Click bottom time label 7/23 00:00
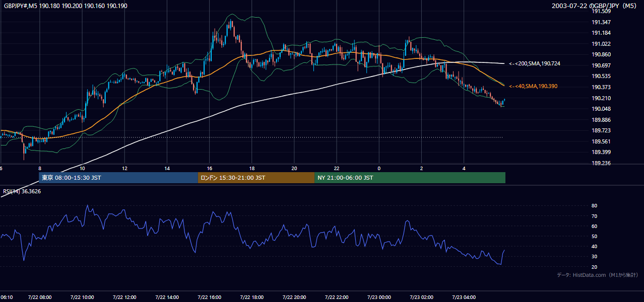Viewport: 644px width, 302px height. [379, 297]
